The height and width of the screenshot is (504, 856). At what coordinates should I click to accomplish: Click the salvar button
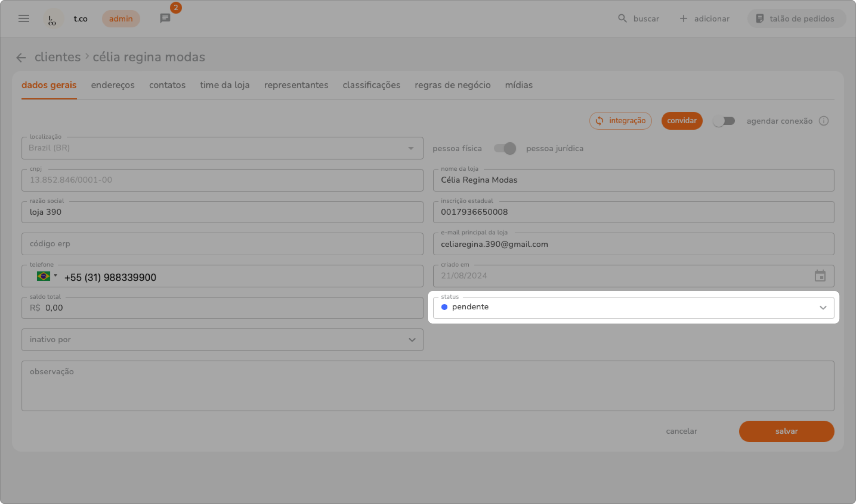pos(786,431)
